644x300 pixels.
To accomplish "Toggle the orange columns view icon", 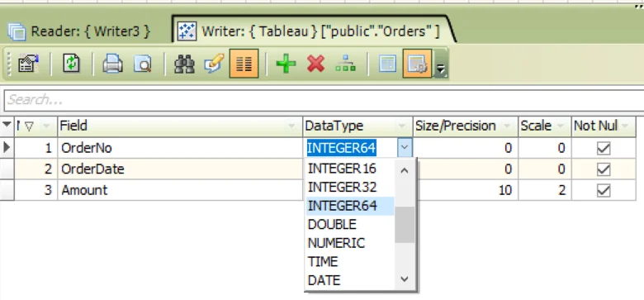I will coord(244,64).
